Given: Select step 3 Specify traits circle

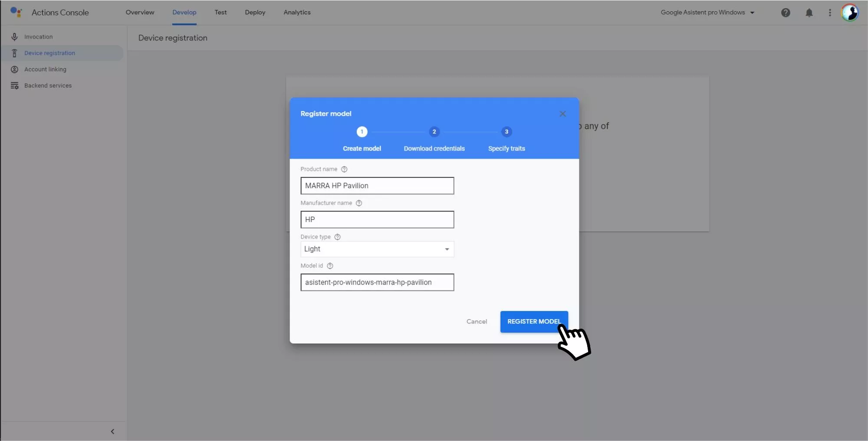Looking at the screenshot, I should 506,132.
